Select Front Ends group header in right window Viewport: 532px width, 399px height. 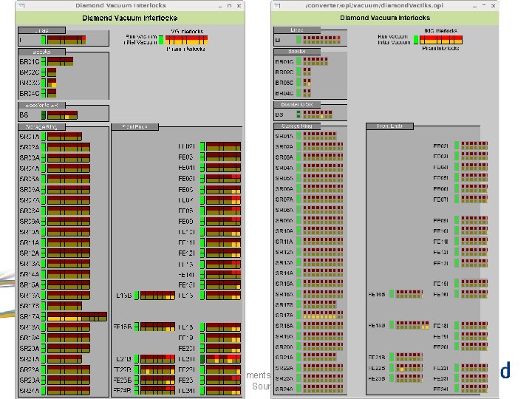click(x=389, y=126)
